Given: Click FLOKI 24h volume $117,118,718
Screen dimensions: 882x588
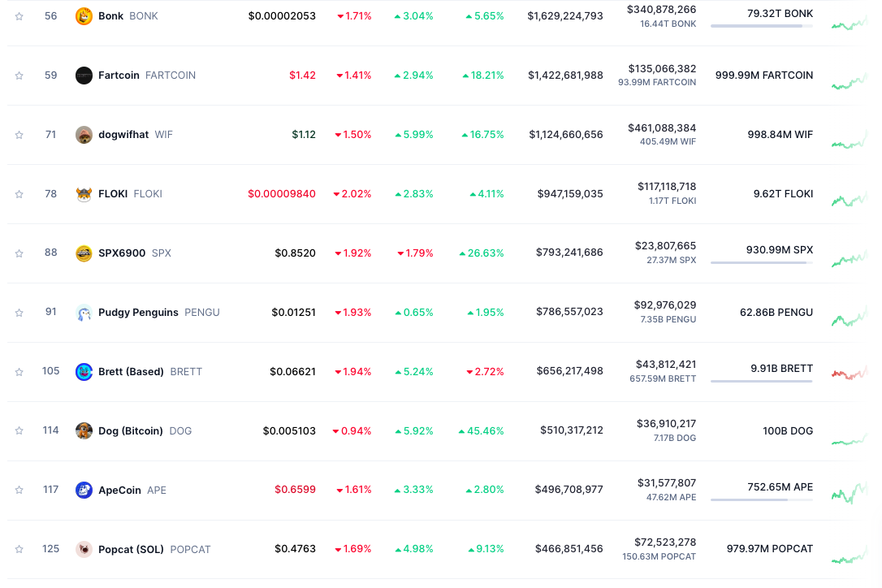Looking at the screenshot, I should (x=666, y=187).
